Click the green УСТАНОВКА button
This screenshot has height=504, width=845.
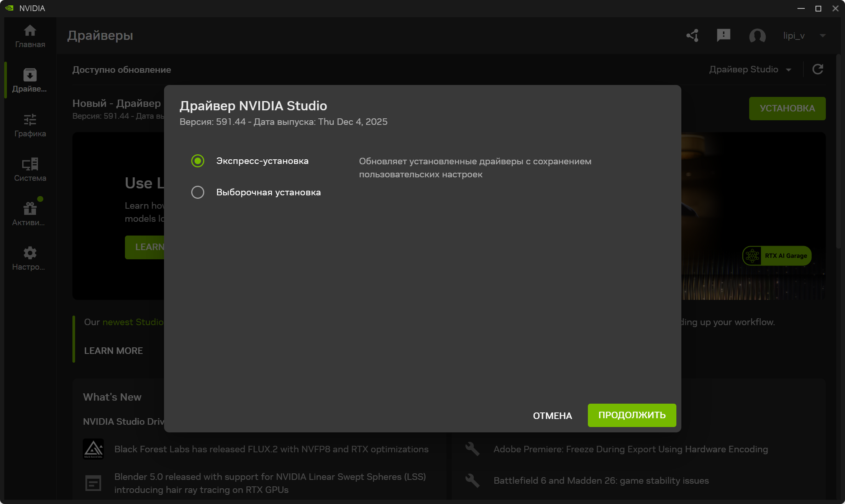787,108
